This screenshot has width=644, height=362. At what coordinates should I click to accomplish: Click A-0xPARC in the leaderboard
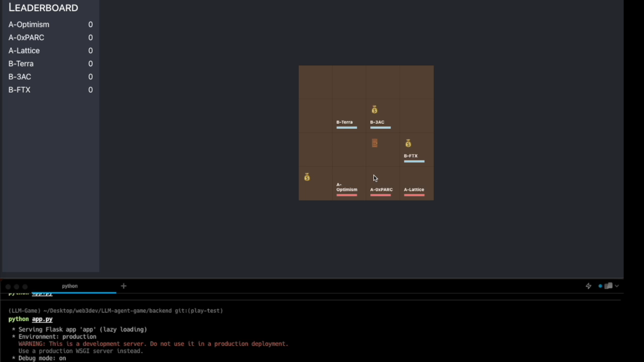tap(26, 38)
